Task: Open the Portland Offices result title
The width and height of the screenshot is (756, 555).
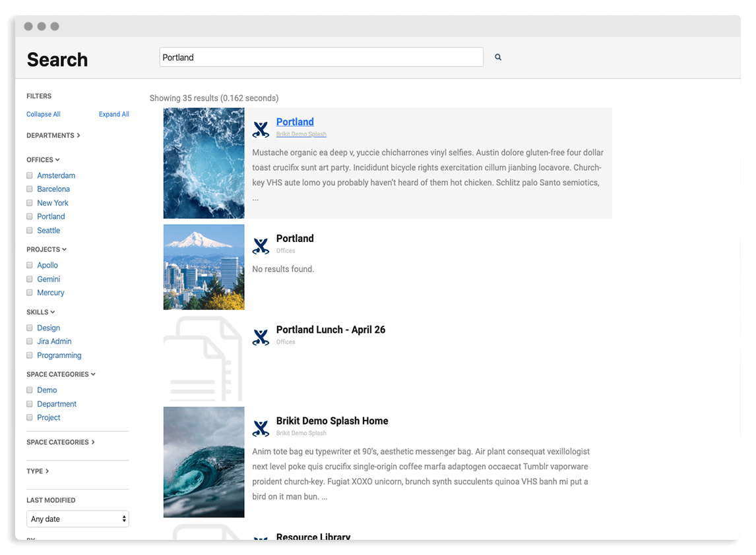Action: (x=295, y=239)
